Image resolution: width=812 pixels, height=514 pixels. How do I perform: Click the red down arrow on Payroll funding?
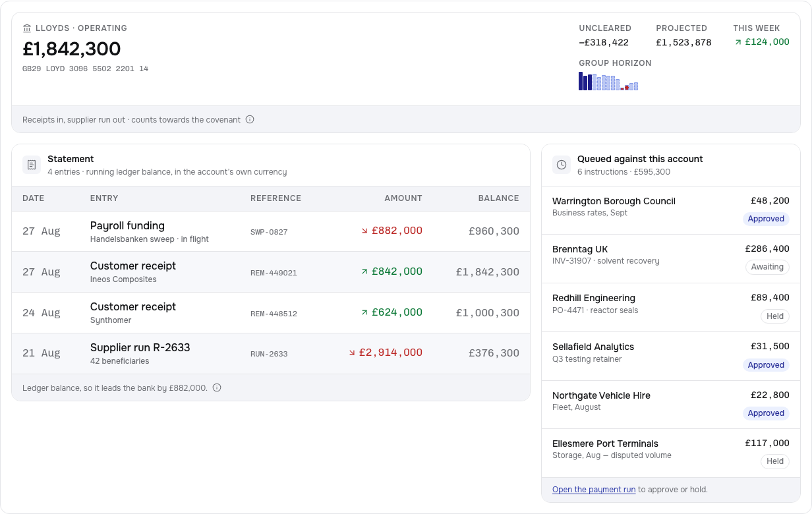point(364,231)
